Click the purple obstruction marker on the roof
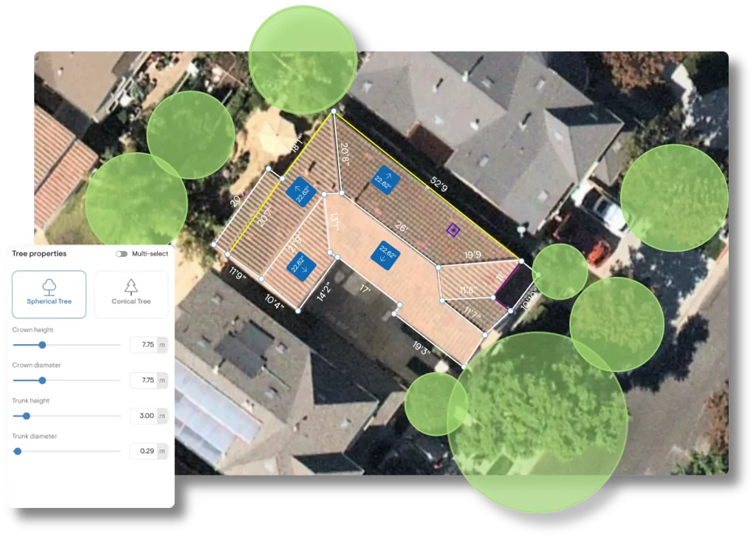This screenshot has width=756, height=539. [453, 230]
